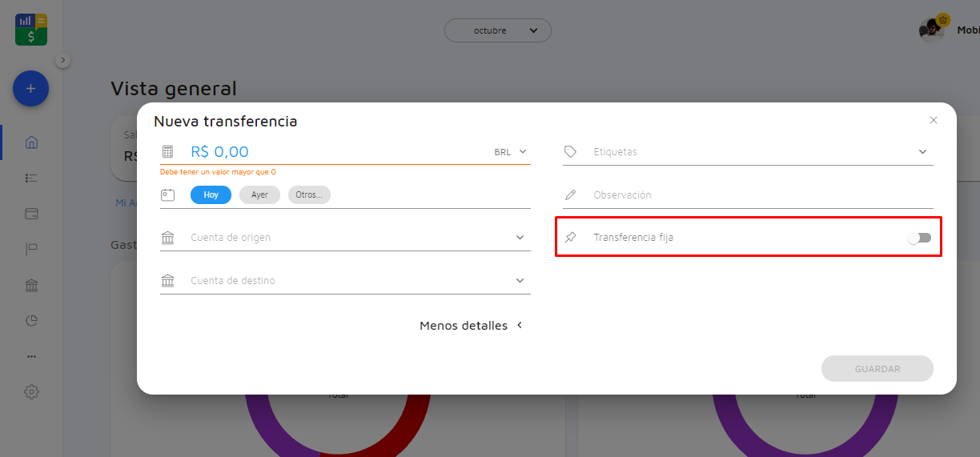Image resolution: width=980 pixels, height=457 pixels.
Task: Open the home overview sidebar icon
Action: [32, 142]
